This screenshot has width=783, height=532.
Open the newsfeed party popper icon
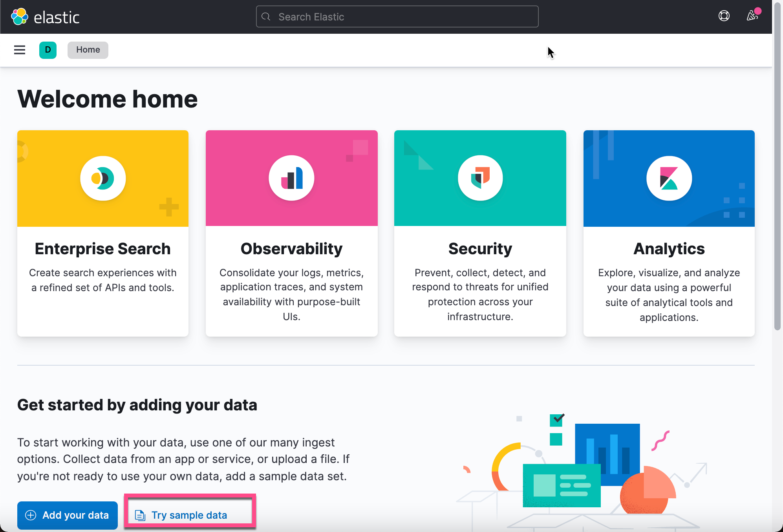click(752, 16)
